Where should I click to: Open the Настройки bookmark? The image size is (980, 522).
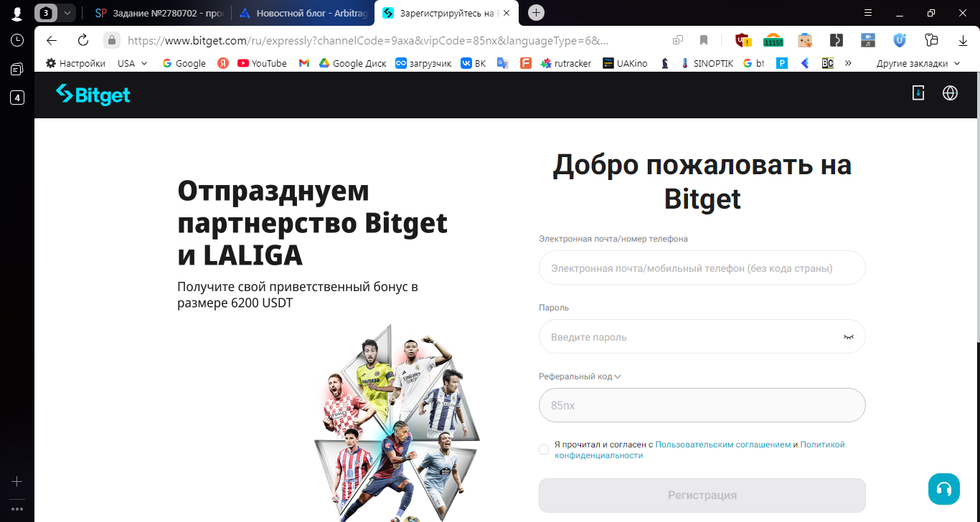coord(75,63)
